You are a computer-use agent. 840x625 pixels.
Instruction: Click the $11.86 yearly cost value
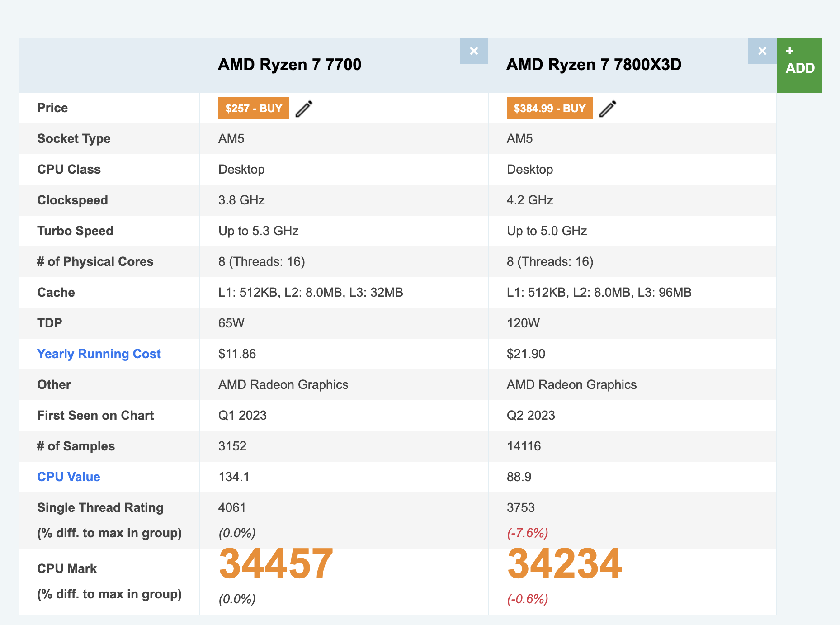click(x=237, y=354)
